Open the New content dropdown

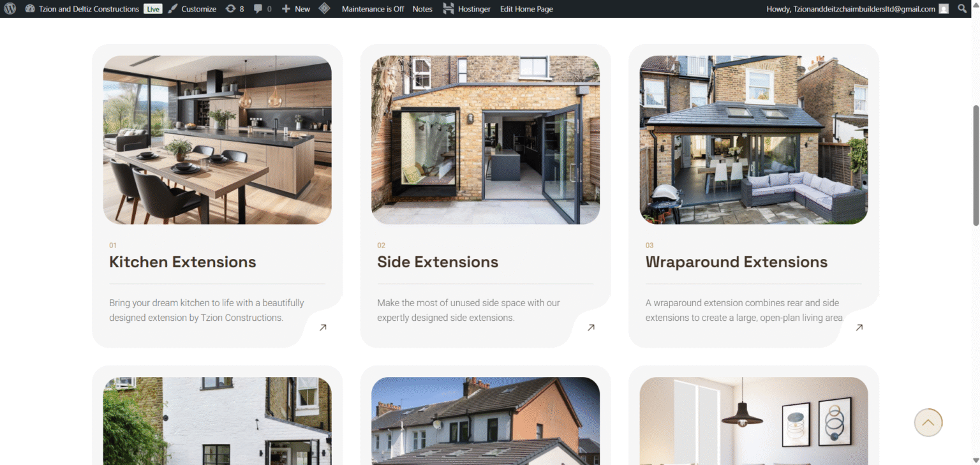(x=296, y=9)
